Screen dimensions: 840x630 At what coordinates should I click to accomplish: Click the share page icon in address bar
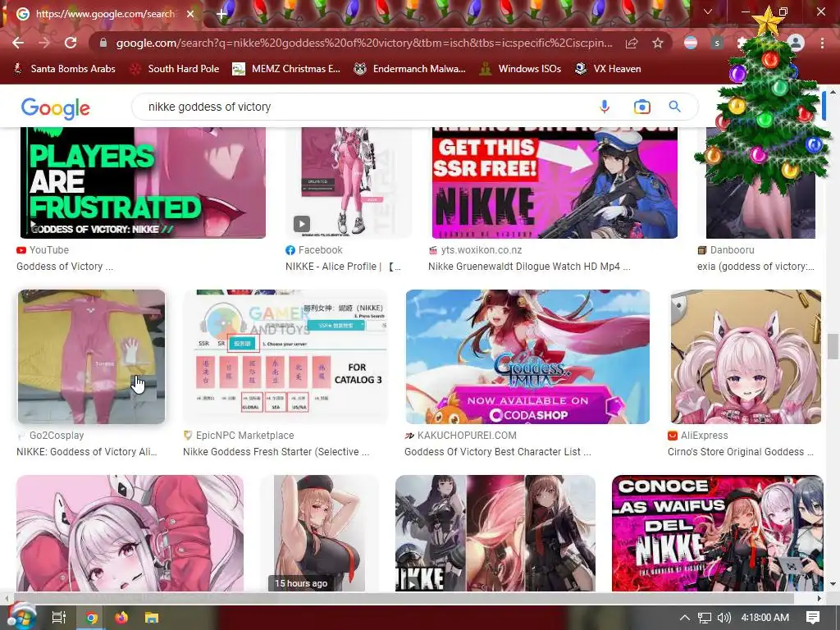(x=632, y=43)
